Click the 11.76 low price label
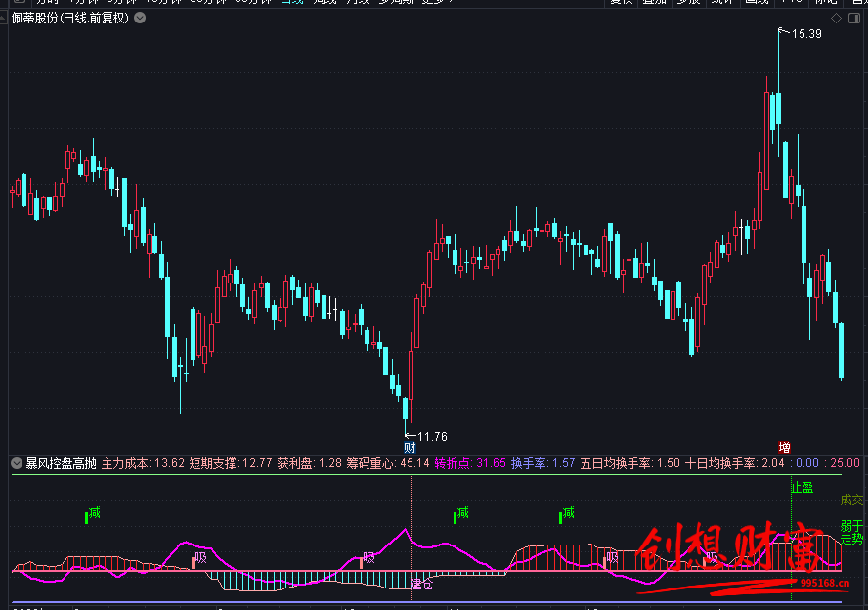The height and width of the screenshot is (610, 868). (431, 436)
